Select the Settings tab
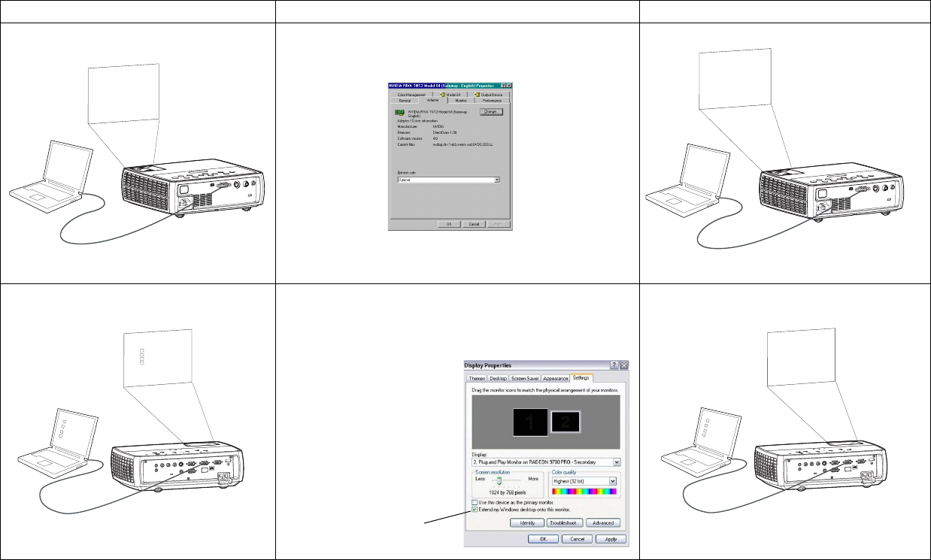931x560 pixels. click(581, 378)
